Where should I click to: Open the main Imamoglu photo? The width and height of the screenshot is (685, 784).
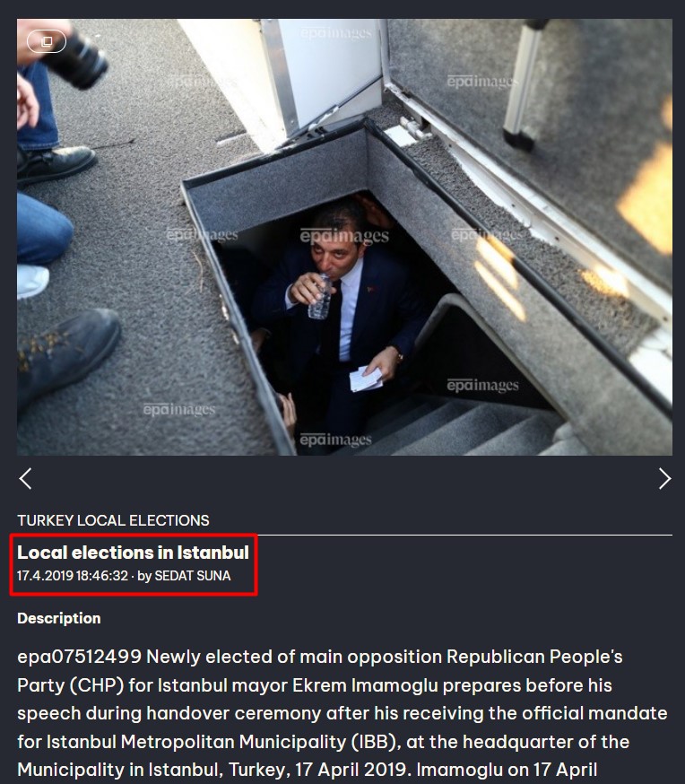(x=344, y=237)
